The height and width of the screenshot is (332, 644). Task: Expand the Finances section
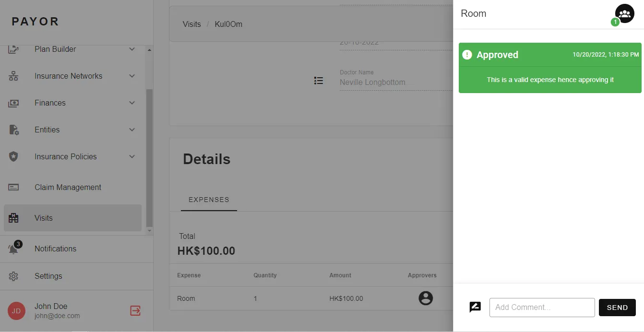(x=132, y=103)
